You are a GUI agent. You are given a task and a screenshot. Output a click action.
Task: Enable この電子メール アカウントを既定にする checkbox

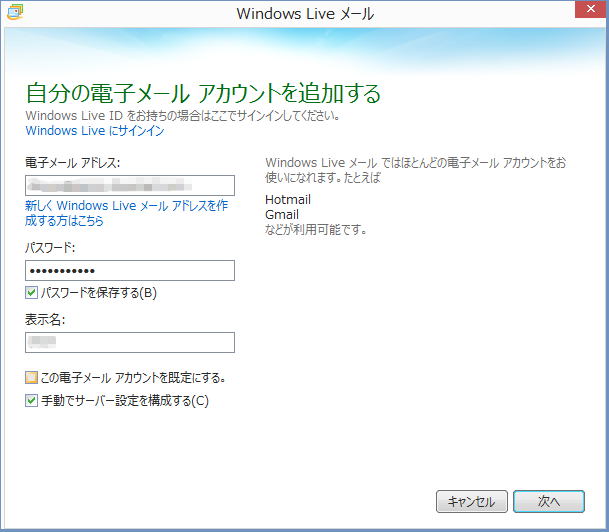point(32,378)
